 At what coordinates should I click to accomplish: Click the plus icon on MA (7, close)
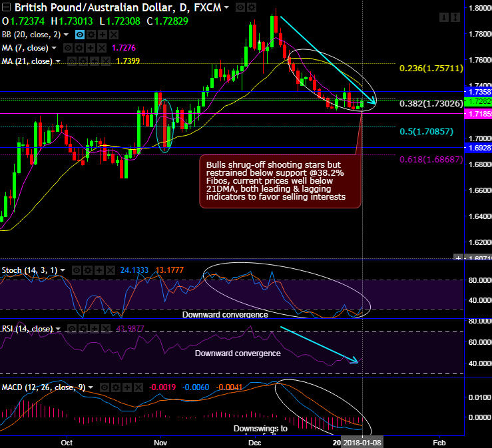pos(91,48)
